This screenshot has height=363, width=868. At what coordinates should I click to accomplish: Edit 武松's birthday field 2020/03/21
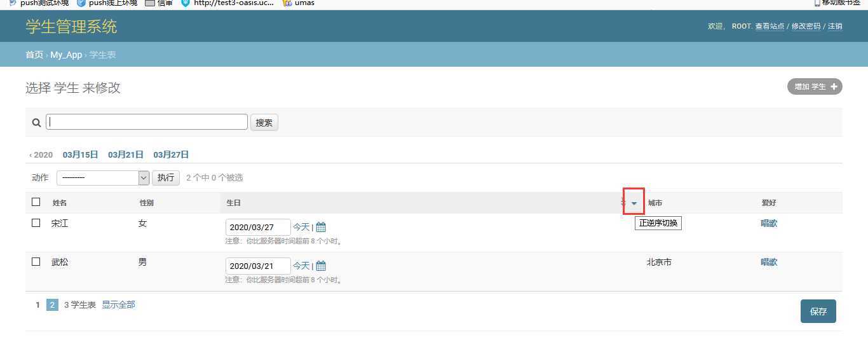point(258,266)
